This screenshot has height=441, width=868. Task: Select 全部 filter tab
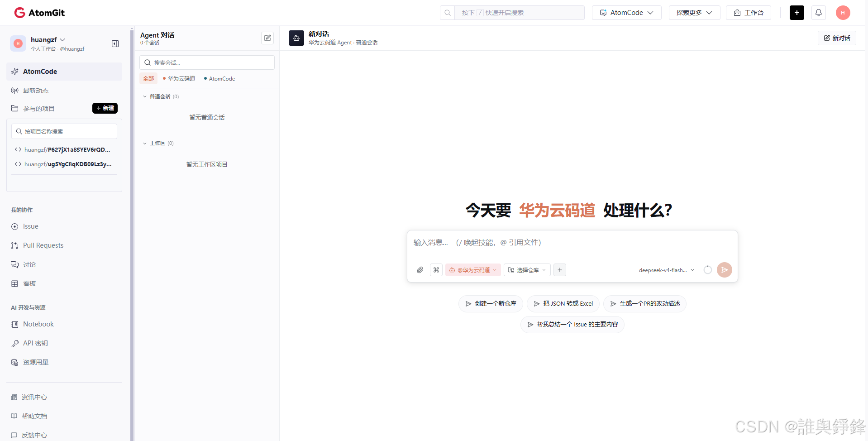(148, 78)
